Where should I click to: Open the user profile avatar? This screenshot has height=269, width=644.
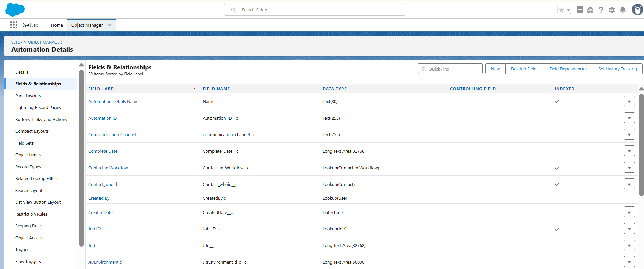click(x=638, y=10)
